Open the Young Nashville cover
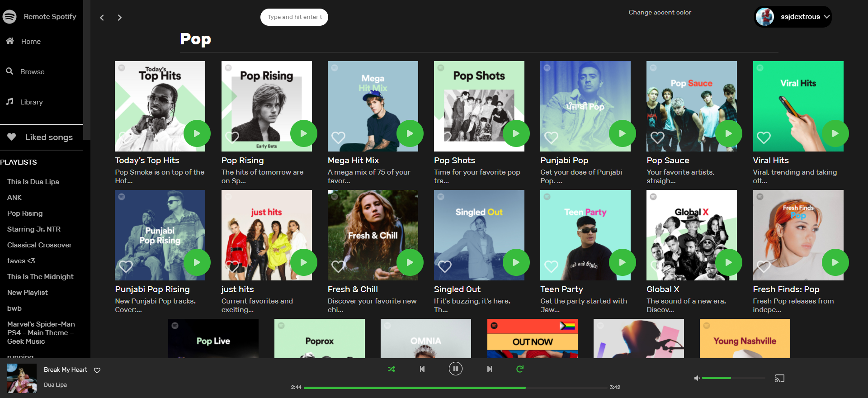This screenshot has width=868, height=398. 745,338
